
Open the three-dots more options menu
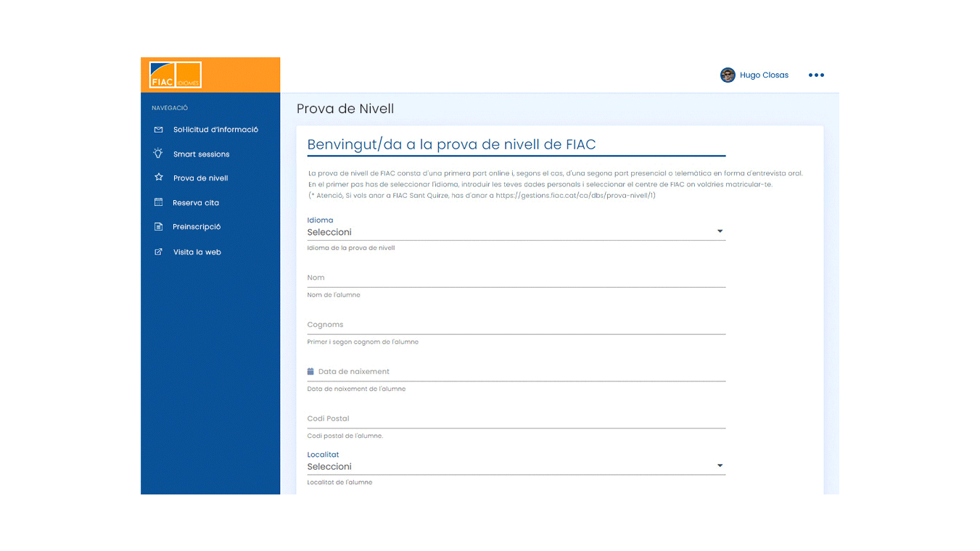(x=816, y=75)
